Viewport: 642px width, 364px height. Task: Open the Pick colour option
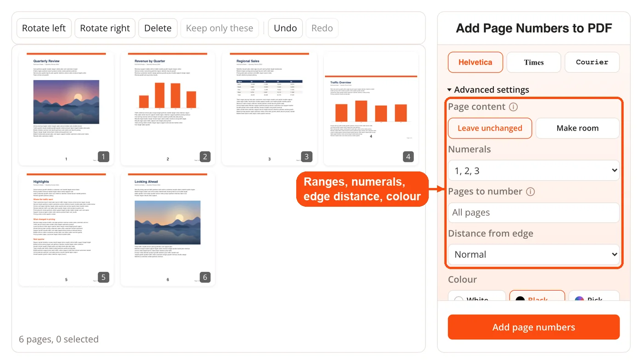point(594,296)
